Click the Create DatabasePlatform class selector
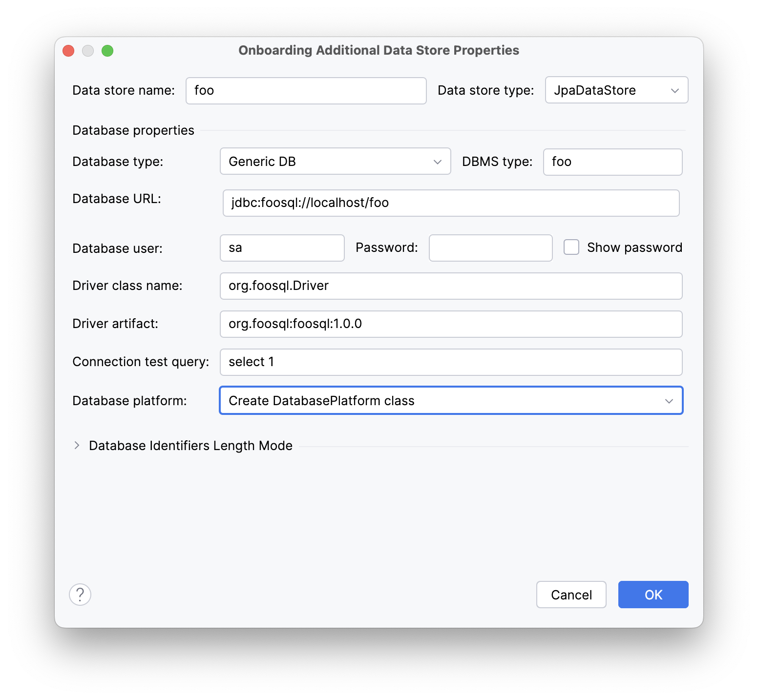This screenshot has height=700, width=758. click(450, 400)
